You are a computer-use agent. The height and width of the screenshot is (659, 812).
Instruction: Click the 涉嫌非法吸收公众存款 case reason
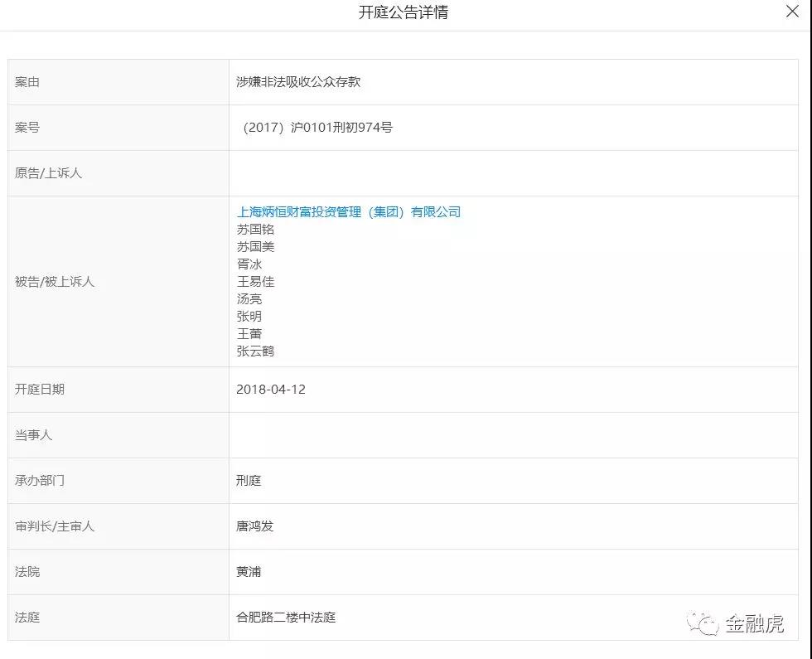(x=298, y=82)
